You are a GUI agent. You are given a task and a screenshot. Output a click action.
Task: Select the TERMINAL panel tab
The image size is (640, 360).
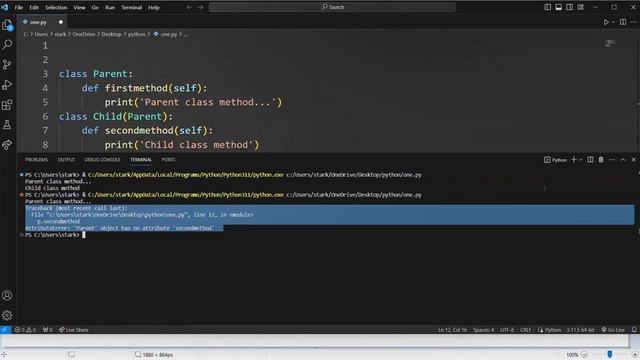141,160
